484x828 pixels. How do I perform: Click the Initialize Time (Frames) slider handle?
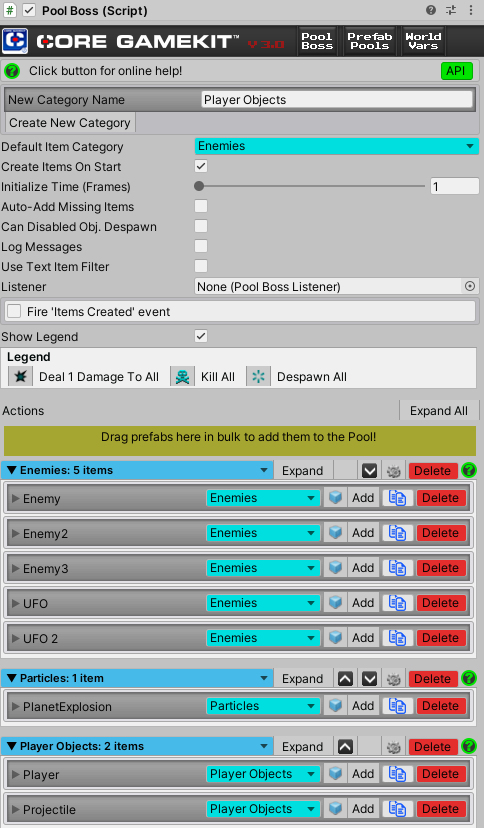(199, 186)
